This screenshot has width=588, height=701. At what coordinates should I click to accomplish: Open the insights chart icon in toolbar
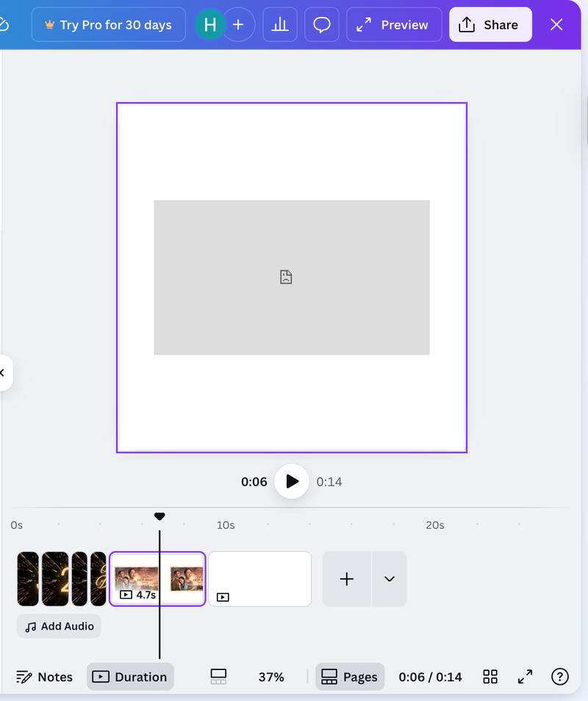pyautogui.click(x=280, y=24)
